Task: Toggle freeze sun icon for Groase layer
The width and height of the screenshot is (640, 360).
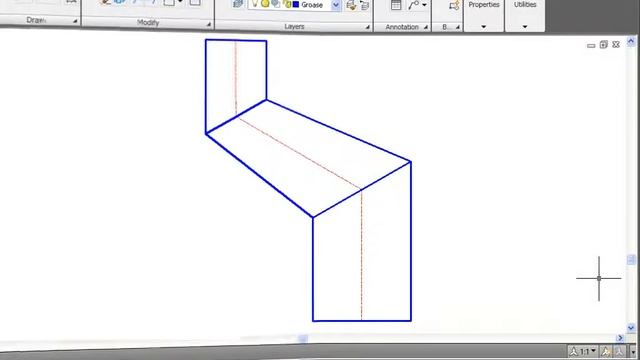Action: [265, 4]
